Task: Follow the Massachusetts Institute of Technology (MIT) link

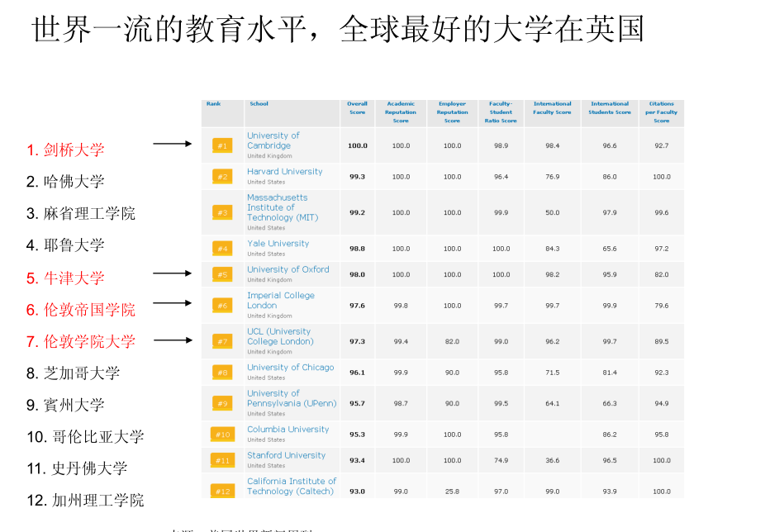Action: 283,207
